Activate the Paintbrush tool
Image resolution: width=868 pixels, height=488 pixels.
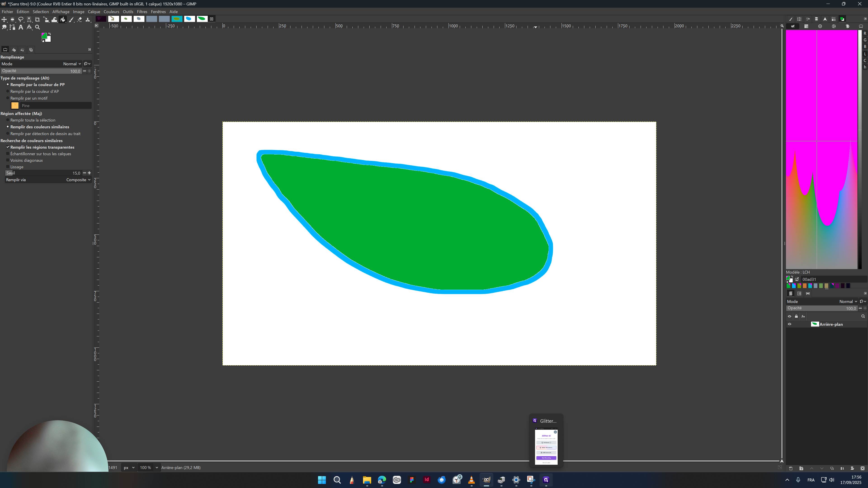click(71, 19)
